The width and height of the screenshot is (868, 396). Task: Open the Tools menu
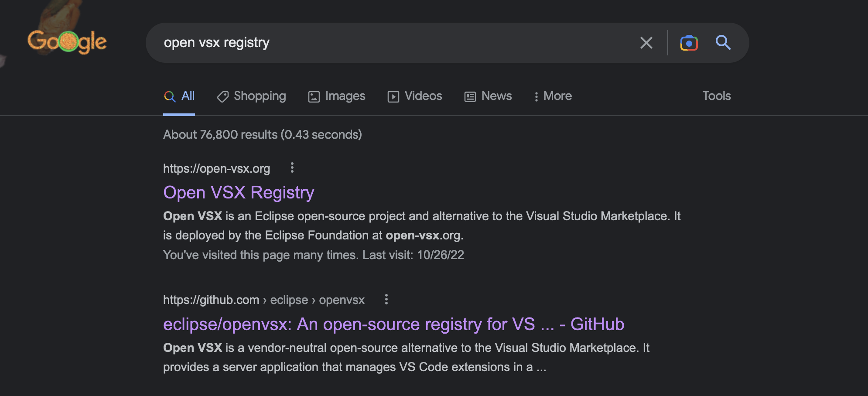(717, 96)
